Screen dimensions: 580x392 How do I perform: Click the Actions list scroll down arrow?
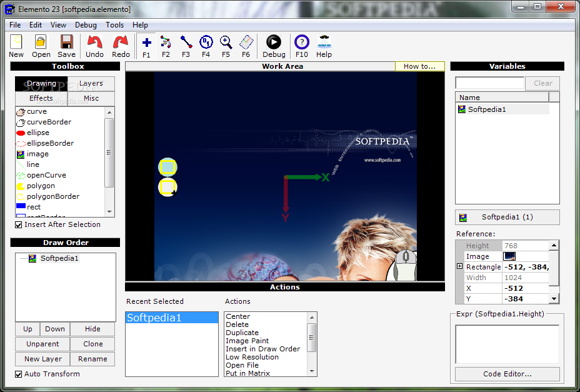tap(312, 371)
